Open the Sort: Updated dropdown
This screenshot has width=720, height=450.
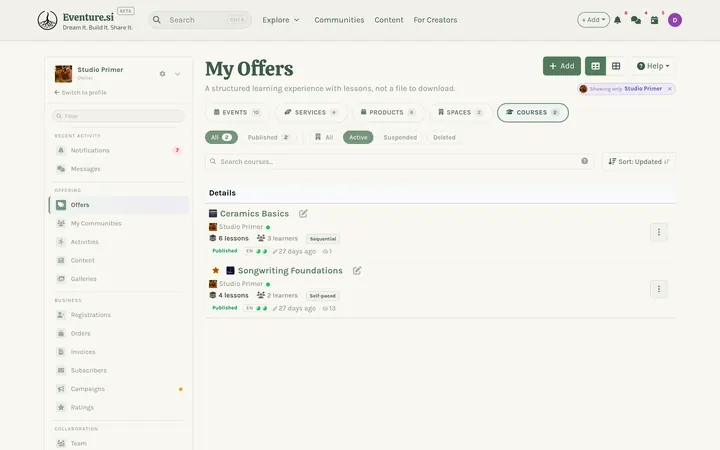click(639, 162)
